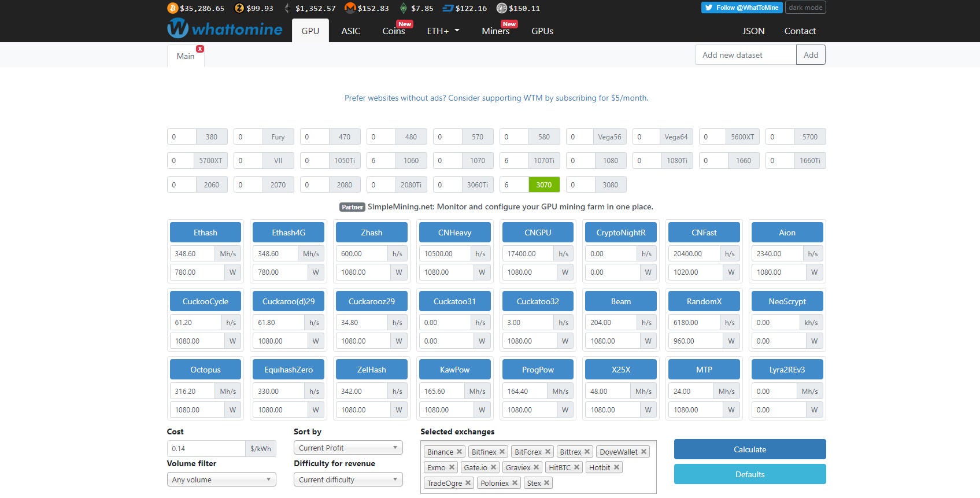This screenshot has height=498, width=980.
Task: Toggle dark mode
Action: coord(805,8)
